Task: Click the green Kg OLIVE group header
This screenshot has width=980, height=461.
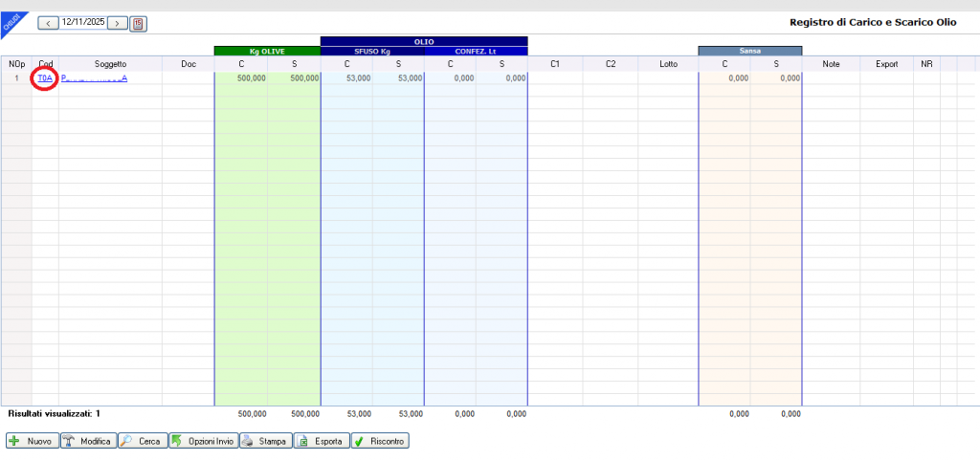Action: [267, 52]
